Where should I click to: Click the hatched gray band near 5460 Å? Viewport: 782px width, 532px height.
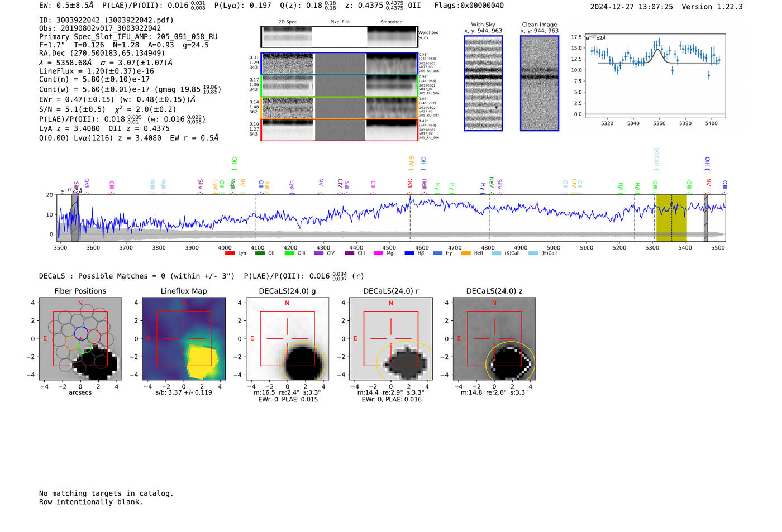pyautogui.click(x=705, y=218)
